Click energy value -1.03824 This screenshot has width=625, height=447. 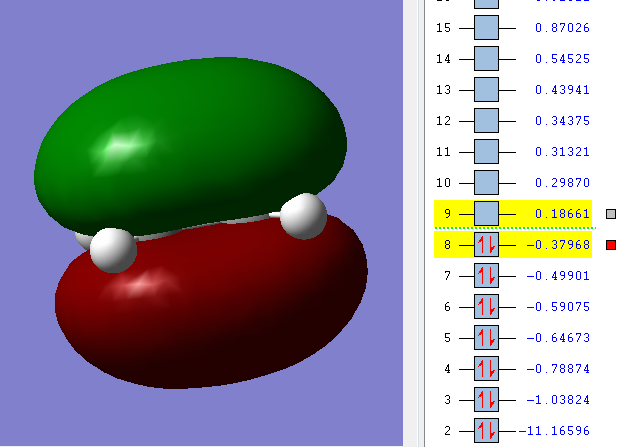point(558,400)
